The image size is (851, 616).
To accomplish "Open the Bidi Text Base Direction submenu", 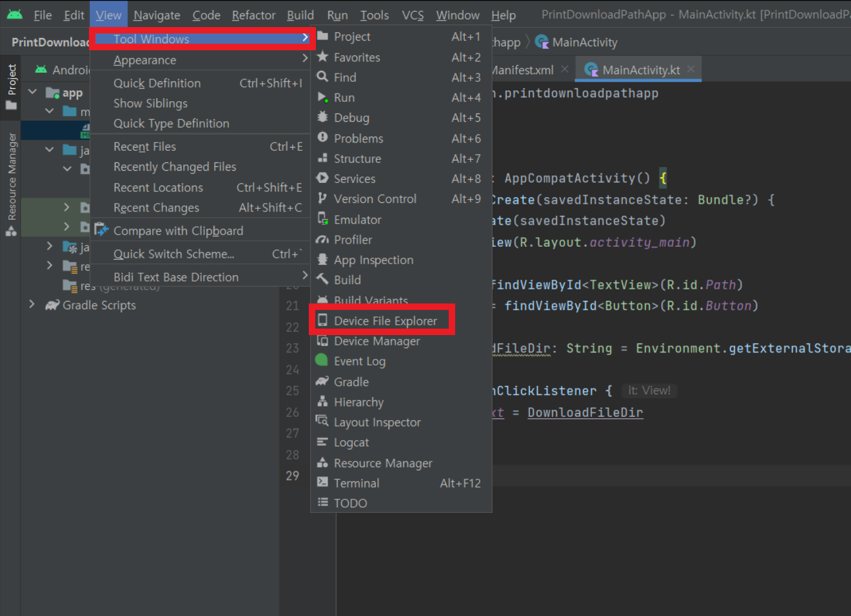I will [x=201, y=277].
